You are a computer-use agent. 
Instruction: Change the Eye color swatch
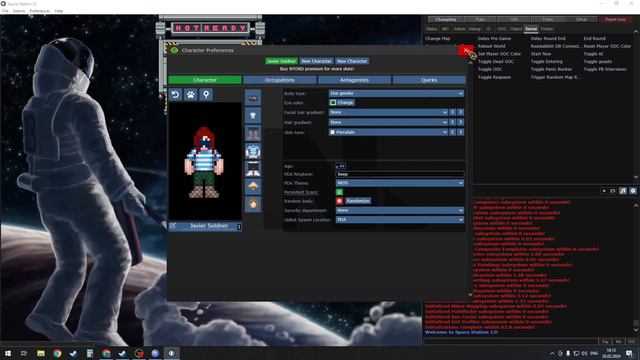click(x=342, y=103)
